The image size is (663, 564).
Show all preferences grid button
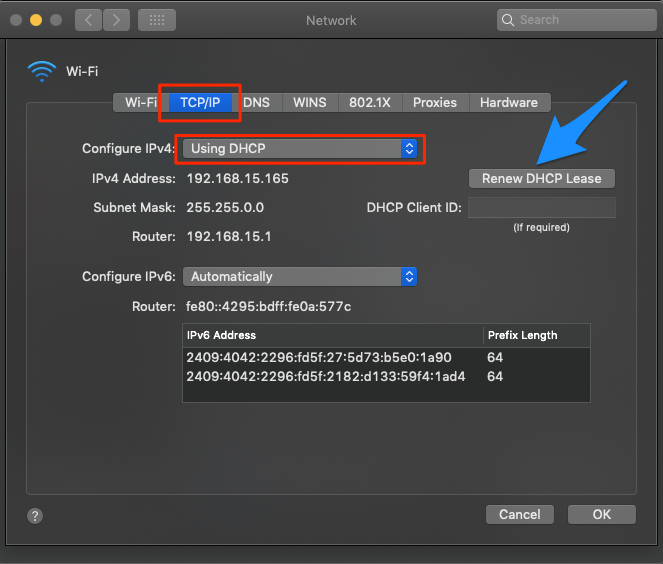(157, 20)
